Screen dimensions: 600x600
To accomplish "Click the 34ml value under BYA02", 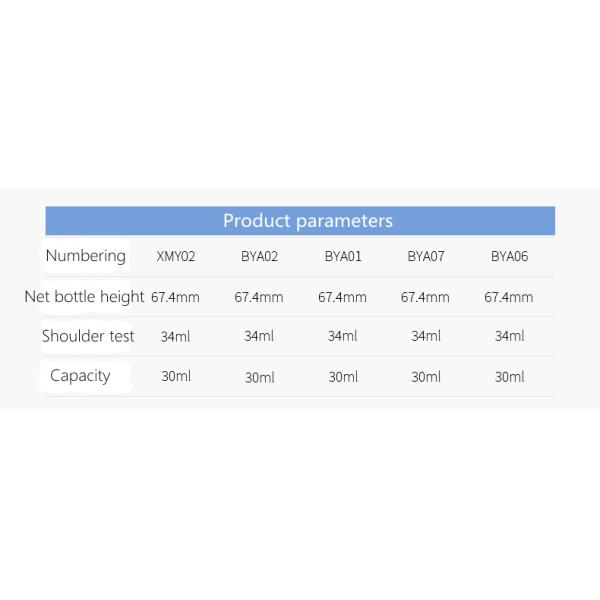I will click(x=259, y=337).
